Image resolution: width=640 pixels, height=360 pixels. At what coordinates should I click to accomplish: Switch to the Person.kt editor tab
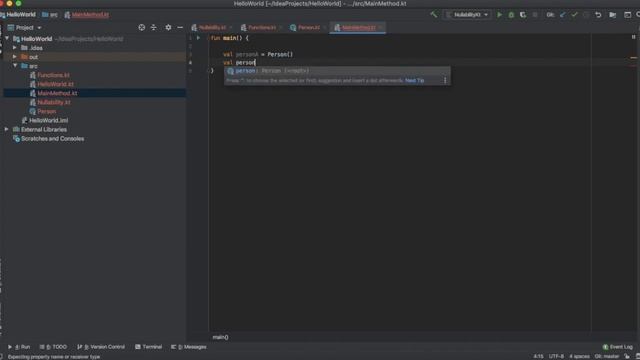click(x=308, y=27)
